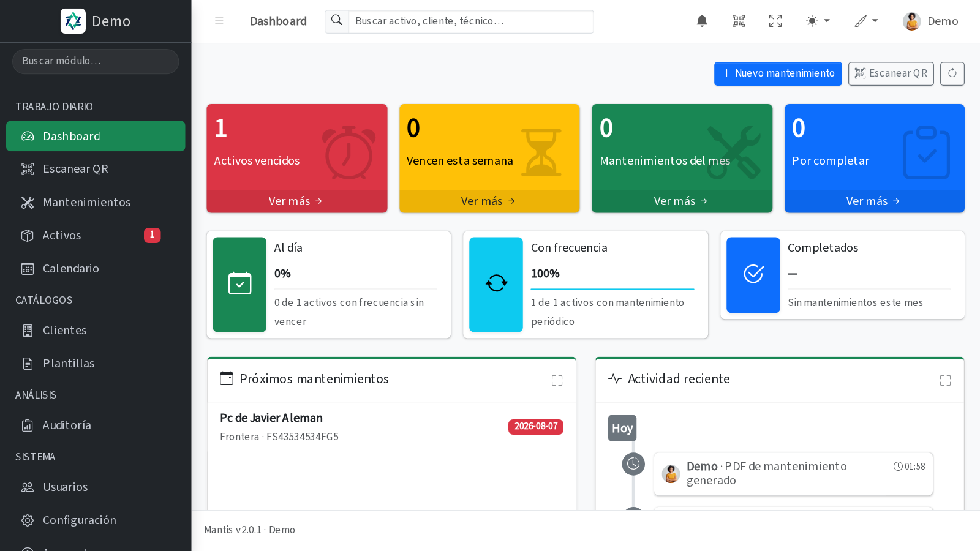
Task: Click the 2026-08-07 date badge
Action: click(x=536, y=427)
